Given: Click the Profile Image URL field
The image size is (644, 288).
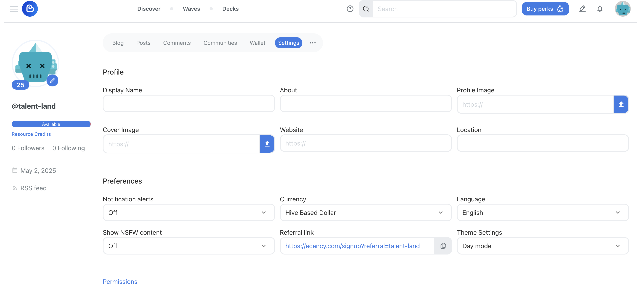Looking at the screenshot, I should tap(536, 104).
